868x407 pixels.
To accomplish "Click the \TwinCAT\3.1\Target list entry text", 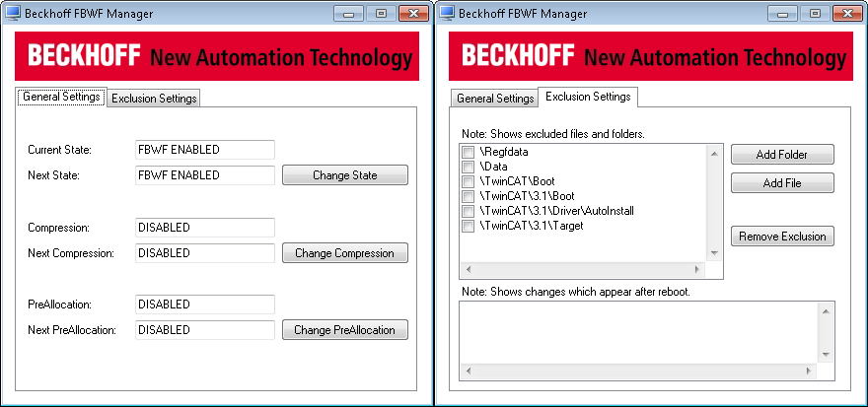I will [532, 227].
